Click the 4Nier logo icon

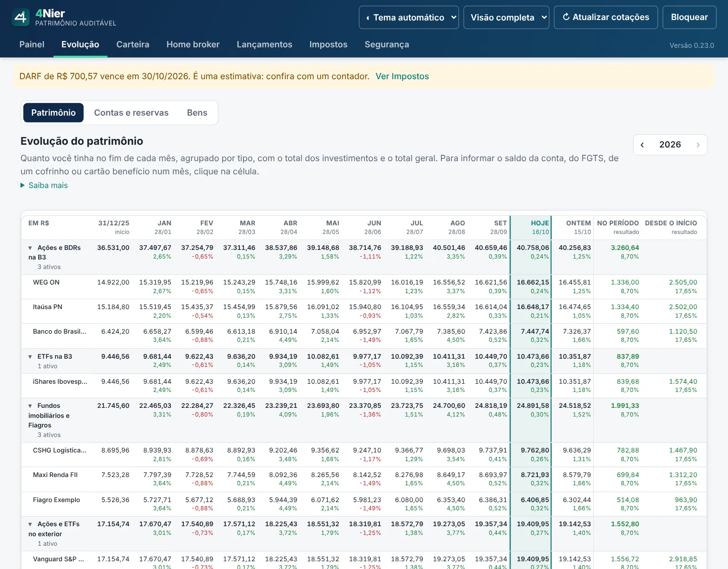[20, 17]
